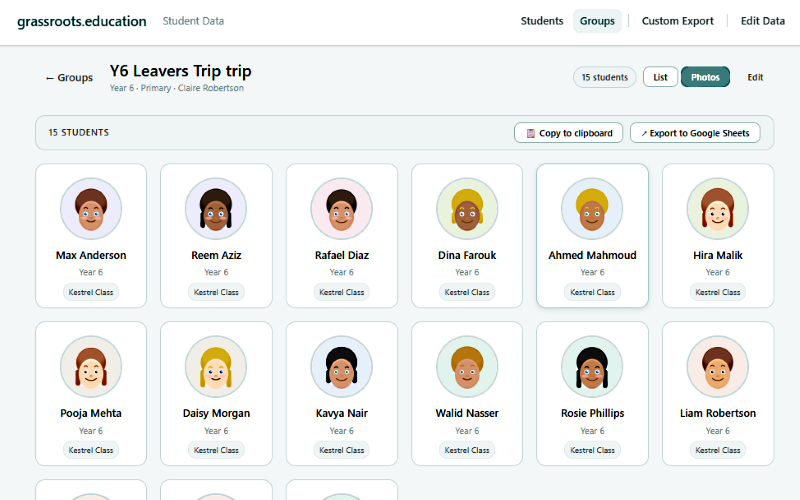Open Reem Aziz's avatar photo
Viewport: 800px width, 500px height.
pyautogui.click(x=216, y=209)
